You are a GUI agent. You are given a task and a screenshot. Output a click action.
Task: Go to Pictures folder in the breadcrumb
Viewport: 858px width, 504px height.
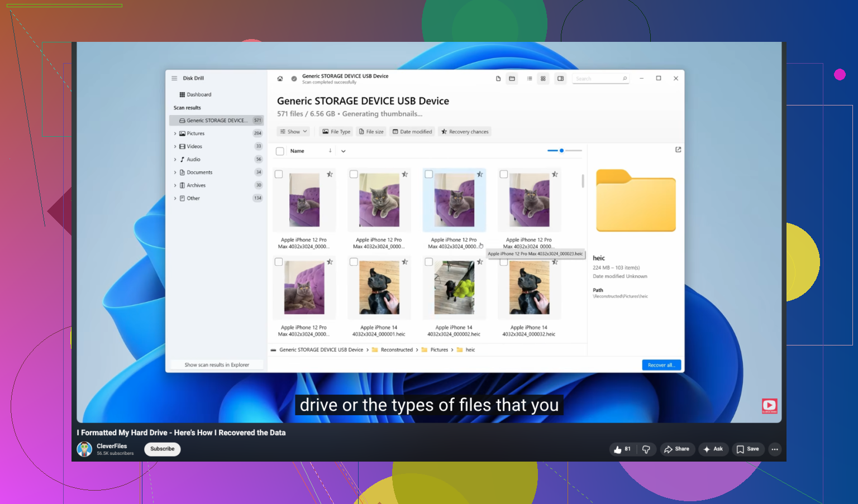pyautogui.click(x=439, y=350)
